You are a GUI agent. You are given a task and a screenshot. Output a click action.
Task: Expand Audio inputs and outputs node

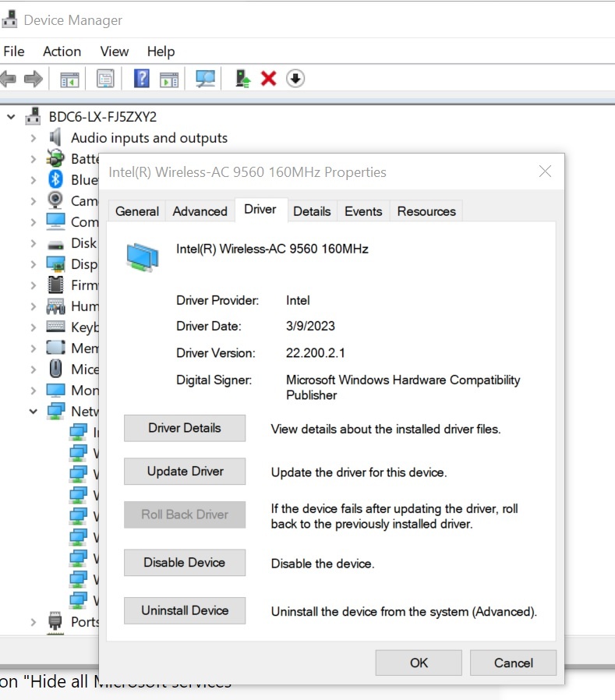click(34, 138)
